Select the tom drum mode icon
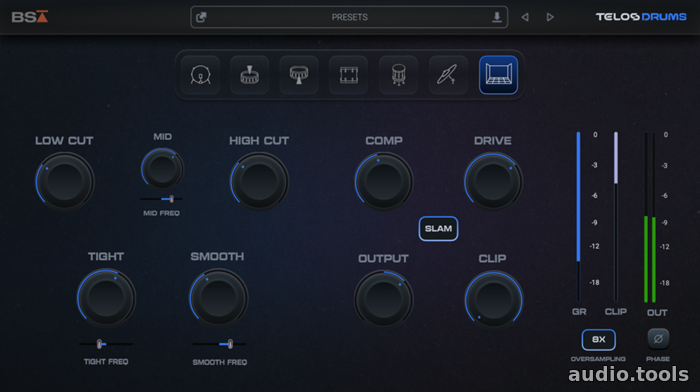 pos(299,75)
